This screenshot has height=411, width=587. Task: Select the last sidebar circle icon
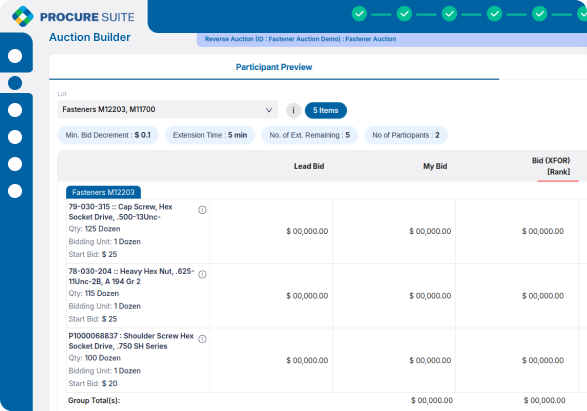(15, 191)
